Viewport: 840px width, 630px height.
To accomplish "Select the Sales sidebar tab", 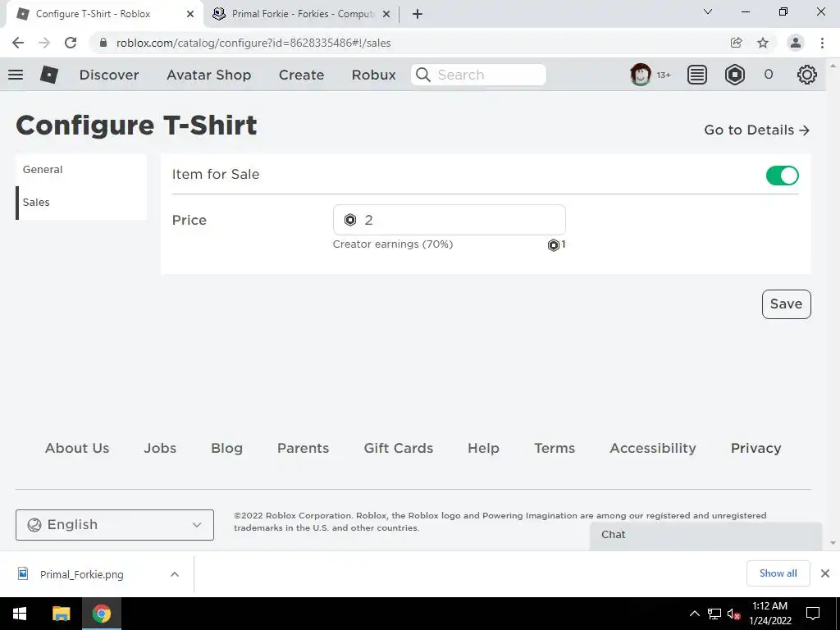I will coord(81,203).
